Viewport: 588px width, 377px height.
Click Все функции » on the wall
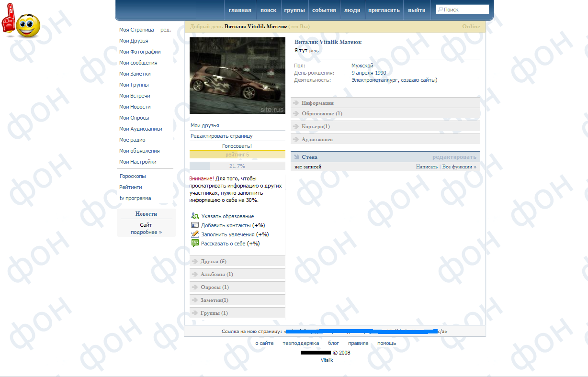click(459, 167)
